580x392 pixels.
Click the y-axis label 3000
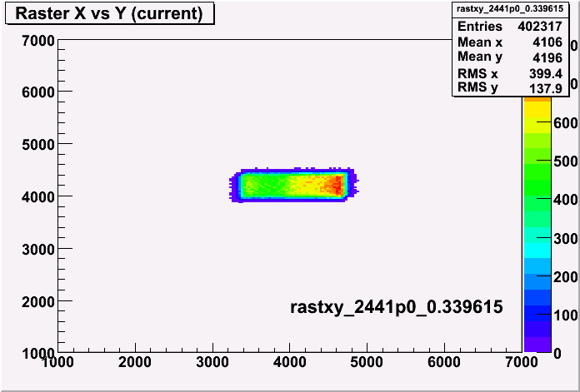[38, 250]
